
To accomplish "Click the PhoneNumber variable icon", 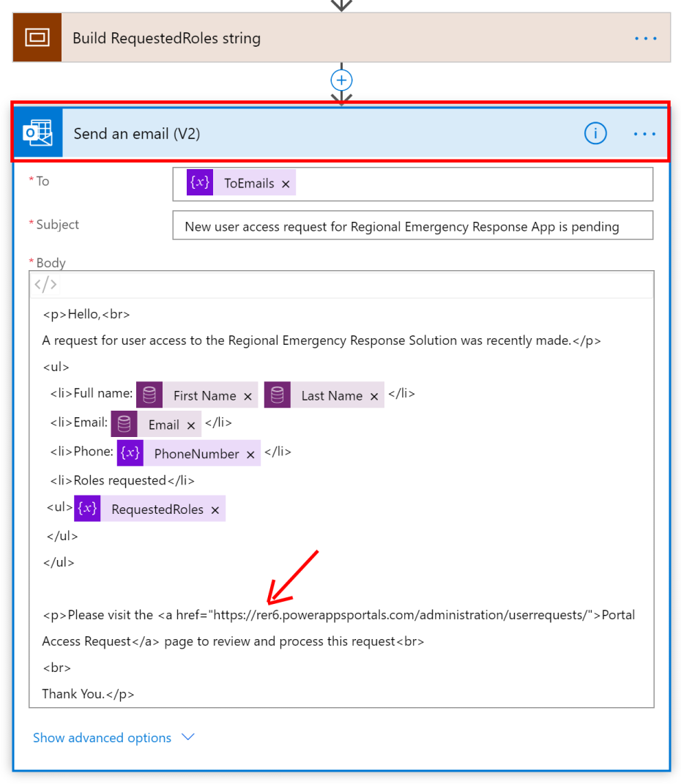I will [x=130, y=453].
